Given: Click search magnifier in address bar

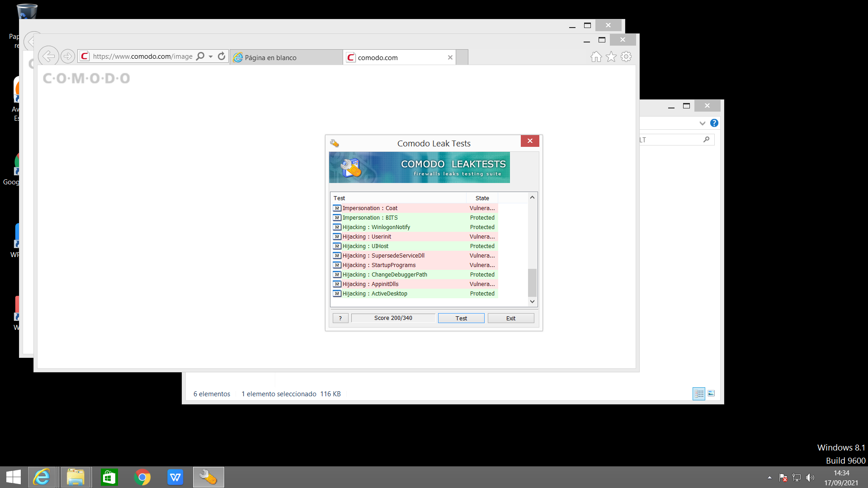Looking at the screenshot, I should click(x=200, y=56).
